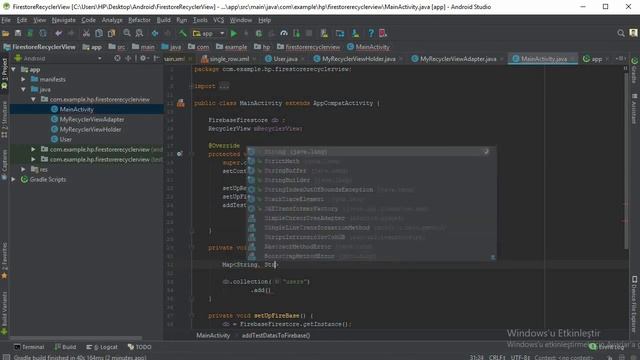Click MainActivity in the navigation breadcrumb
The height and width of the screenshot is (360, 640).
(x=368, y=47)
